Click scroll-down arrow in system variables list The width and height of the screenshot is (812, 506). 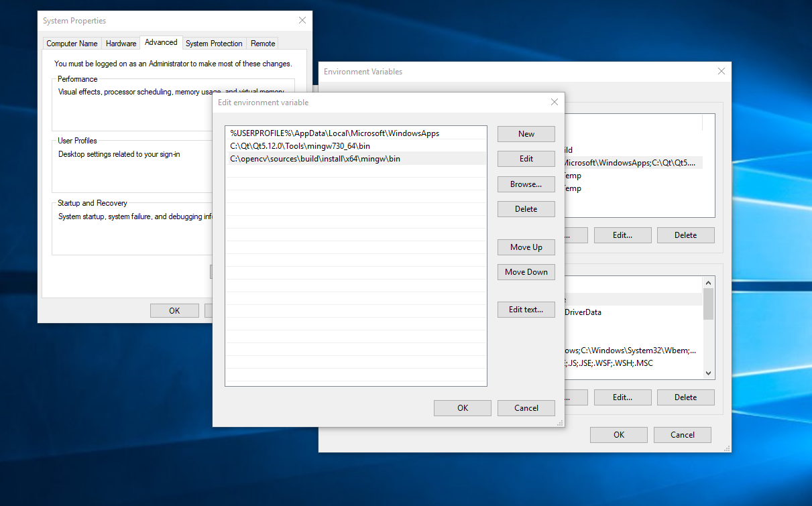(709, 373)
